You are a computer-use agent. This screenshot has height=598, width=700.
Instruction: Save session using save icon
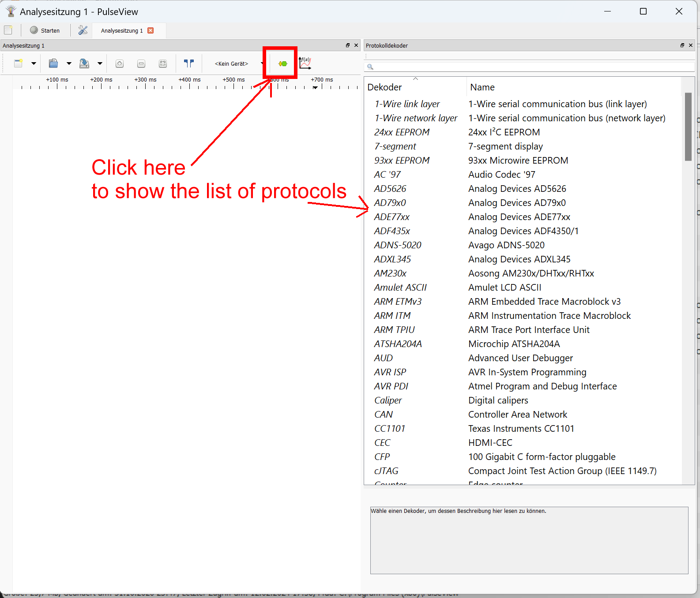pos(84,64)
